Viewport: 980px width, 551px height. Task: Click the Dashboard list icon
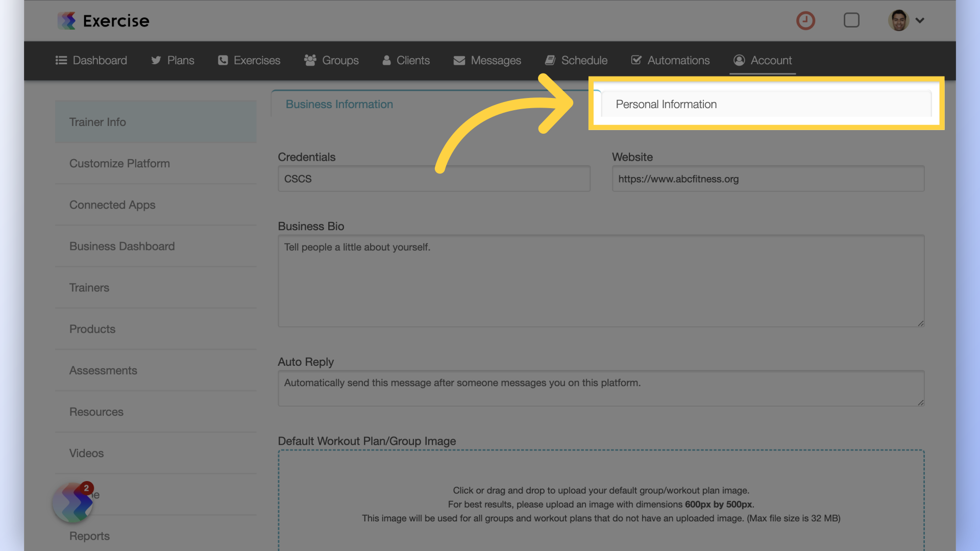[61, 60]
